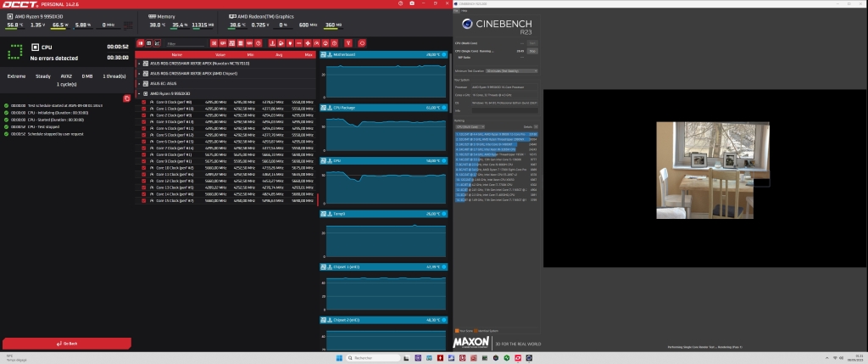Toggle the Core 8 Clock checkbox

(143, 155)
